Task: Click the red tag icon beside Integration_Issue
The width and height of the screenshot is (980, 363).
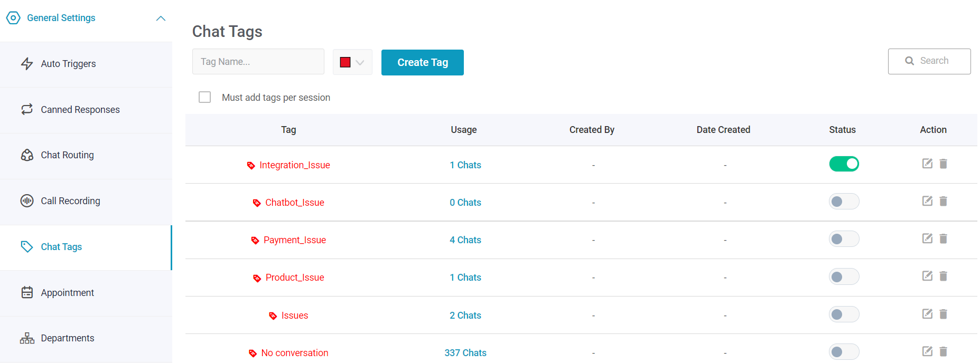Action: click(x=251, y=166)
